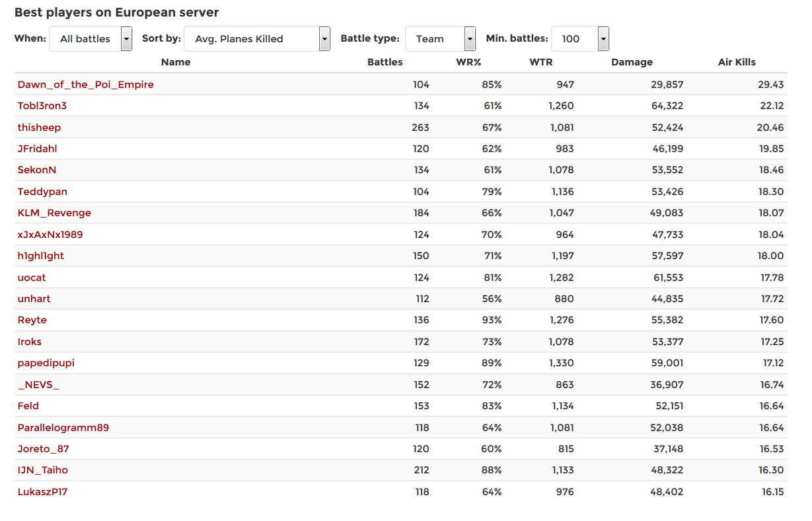Open the When dropdown showing All battles

click(91, 39)
